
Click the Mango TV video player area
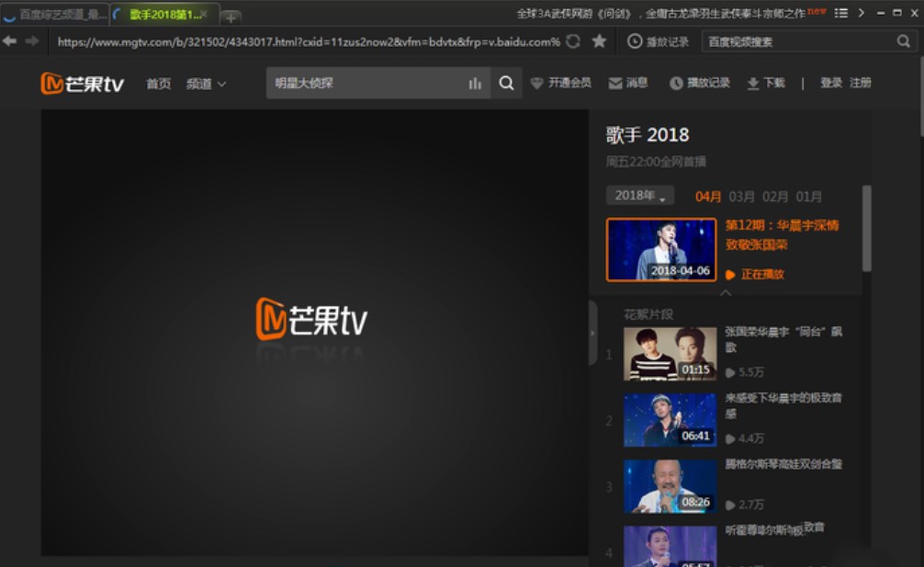(x=315, y=333)
